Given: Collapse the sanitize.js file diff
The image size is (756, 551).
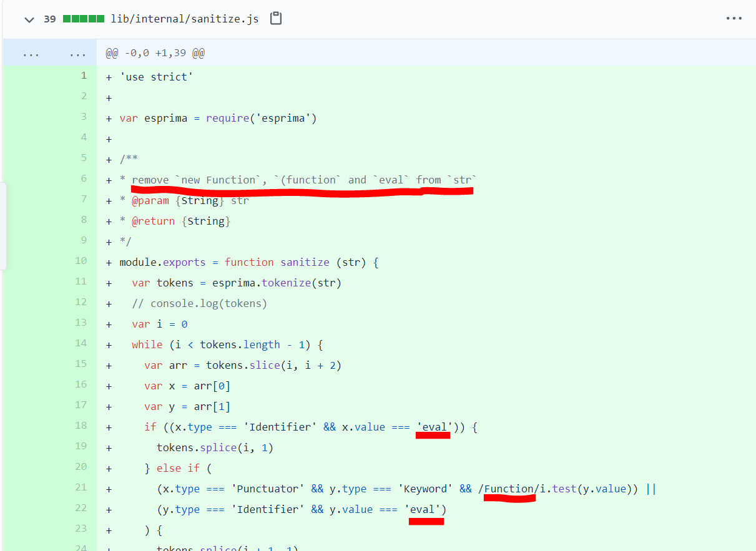Looking at the screenshot, I should (29, 19).
